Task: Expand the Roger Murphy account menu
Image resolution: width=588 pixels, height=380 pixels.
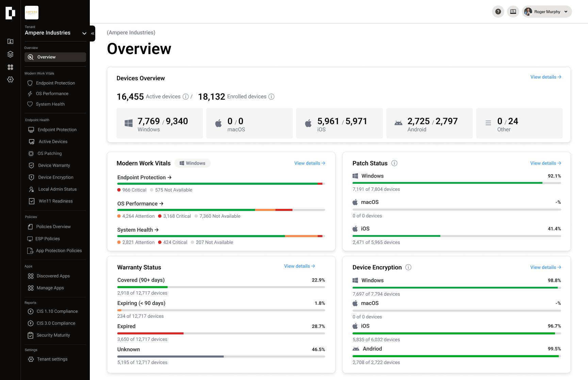Action: 546,11
